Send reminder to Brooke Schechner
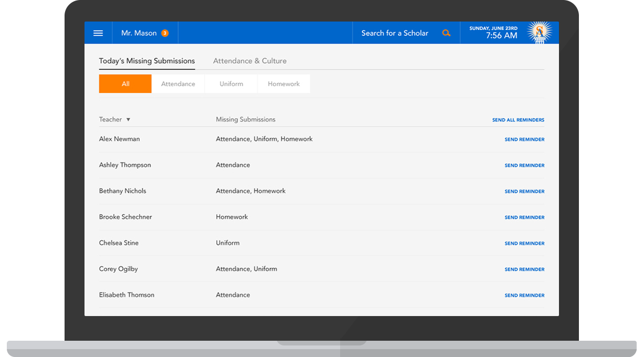644x357 pixels. [524, 217]
